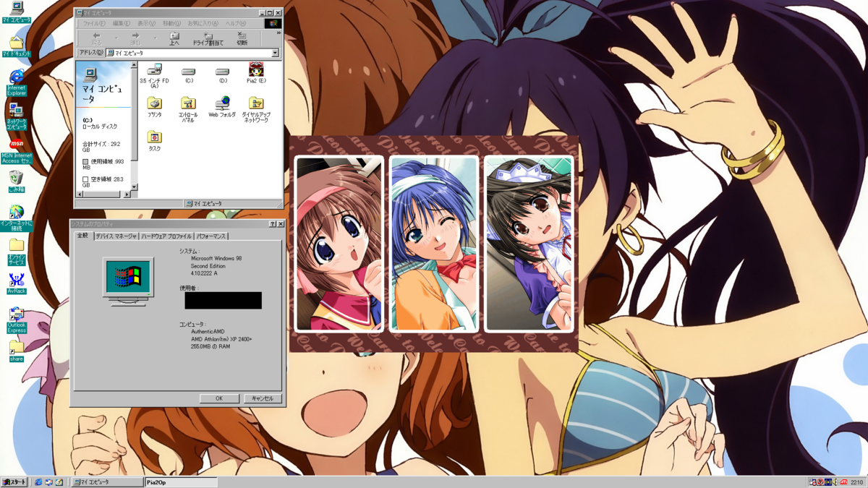The height and width of the screenshot is (488, 868).
Task: Select the Web フォルダ icon
Action: (x=222, y=107)
